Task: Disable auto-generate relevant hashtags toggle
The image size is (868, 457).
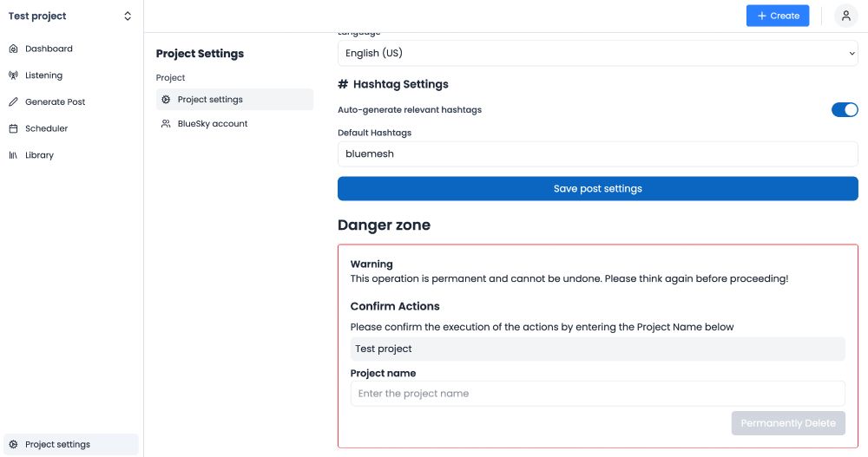Action: pos(844,110)
